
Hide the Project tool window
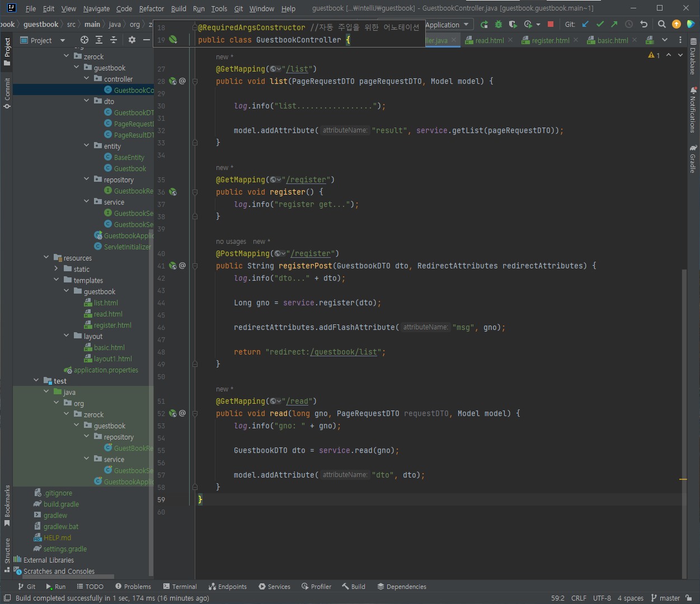tap(147, 40)
